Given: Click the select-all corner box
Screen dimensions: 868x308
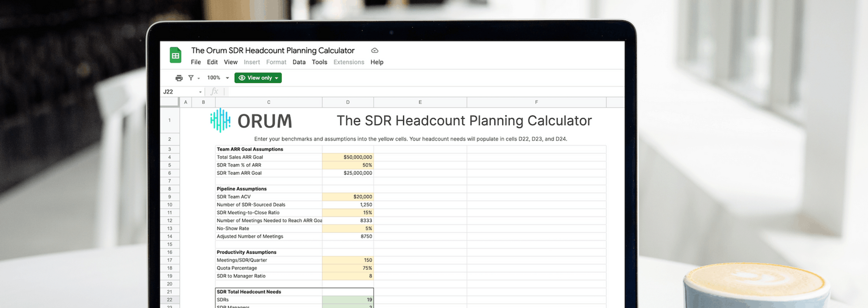Looking at the screenshot, I should click(170, 102).
